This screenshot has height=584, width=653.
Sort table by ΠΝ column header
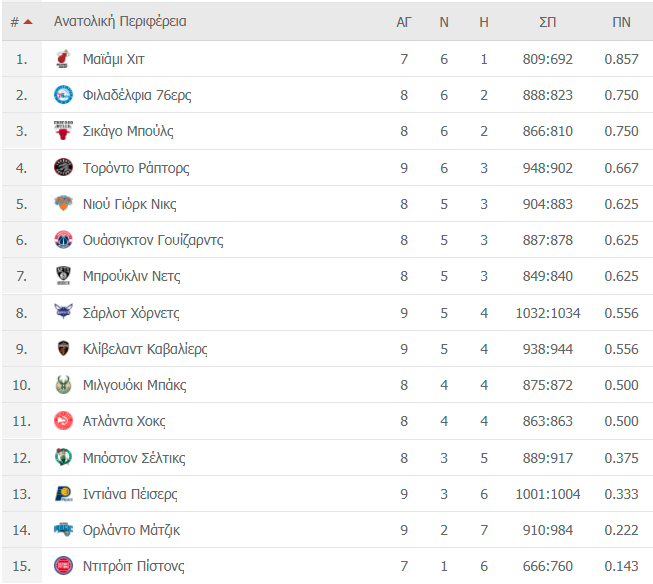pos(621,22)
